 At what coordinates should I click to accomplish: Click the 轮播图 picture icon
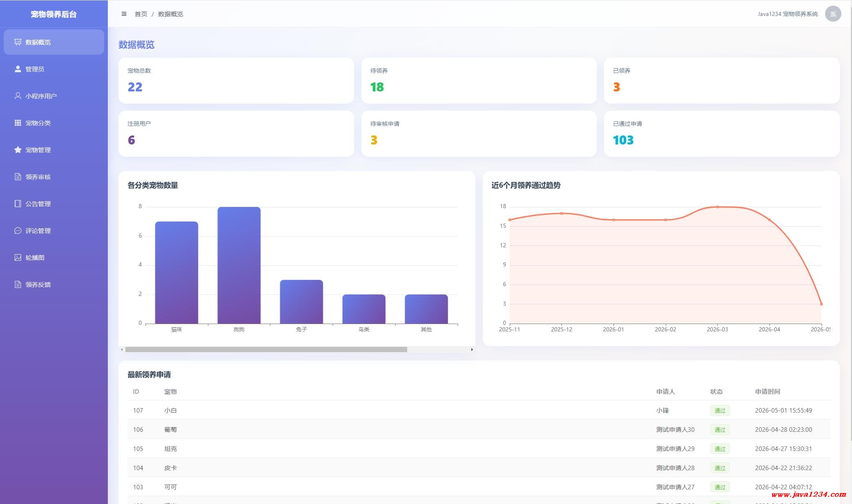[18, 258]
